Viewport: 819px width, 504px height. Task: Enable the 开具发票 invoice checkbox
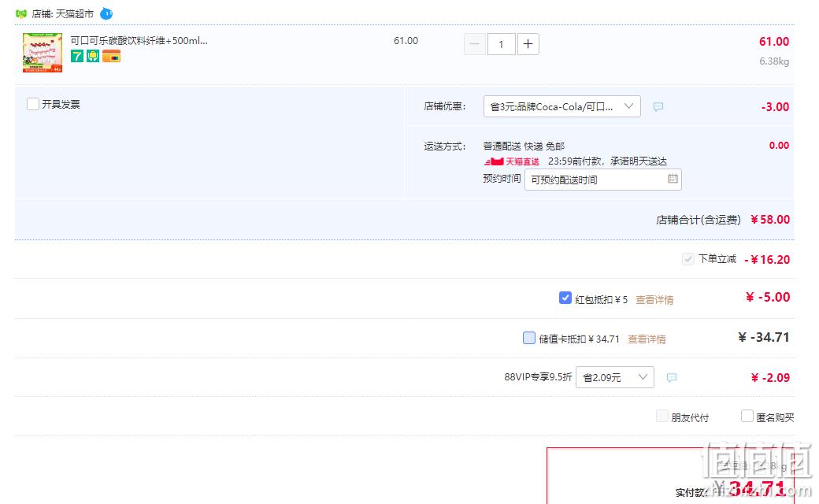33,104
